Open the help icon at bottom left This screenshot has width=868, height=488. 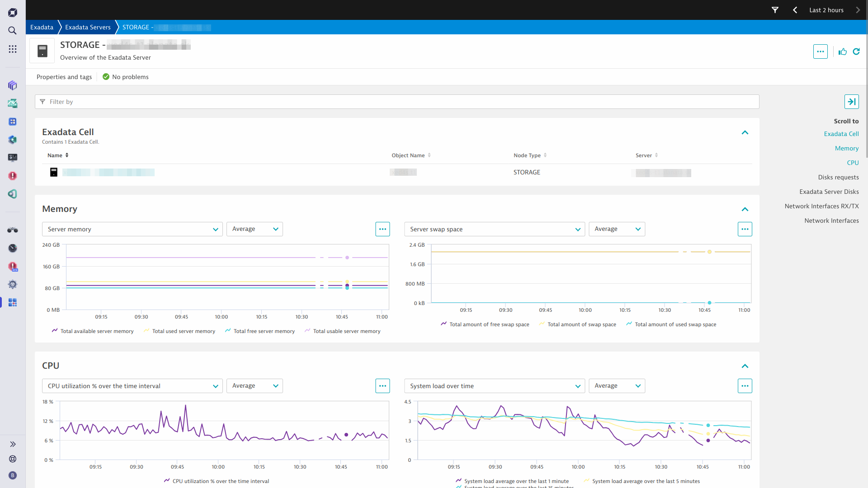click(12, 459)
